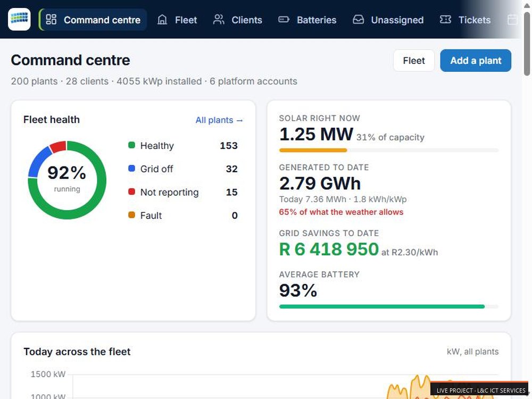Click the Batteries battery icon
Viewport: 532px width, 399px height.
coord(284,20)
